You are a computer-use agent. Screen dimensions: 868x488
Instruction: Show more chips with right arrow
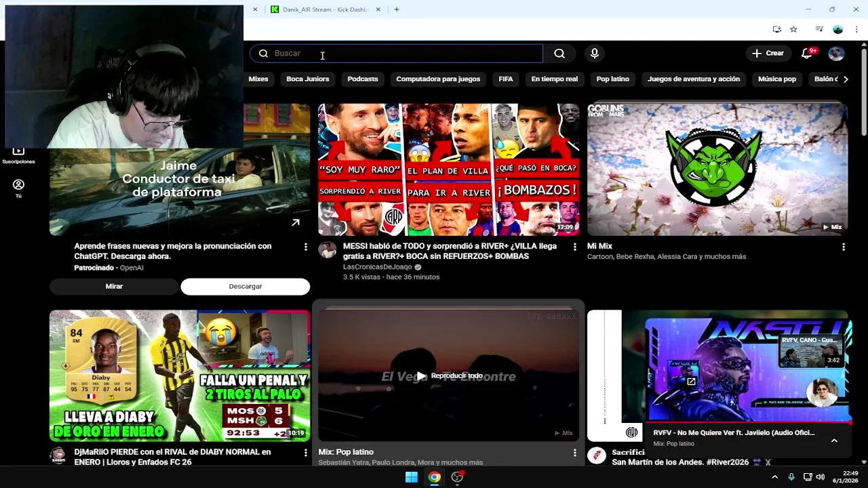coord(846,79)
